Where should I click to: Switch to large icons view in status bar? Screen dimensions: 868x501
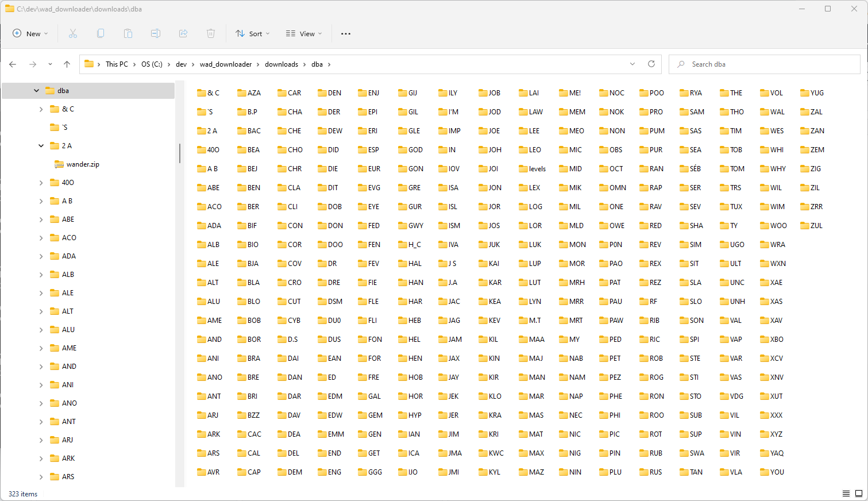click(x=859, y=494)
